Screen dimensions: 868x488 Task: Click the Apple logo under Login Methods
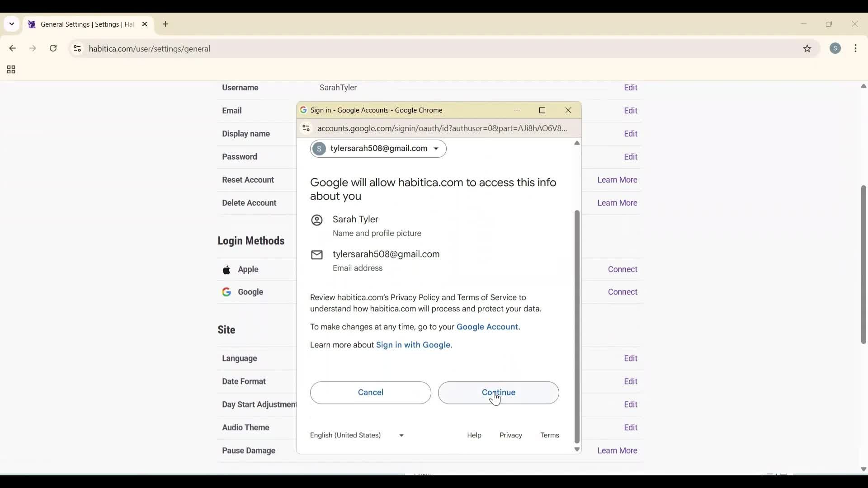[227, 270]
